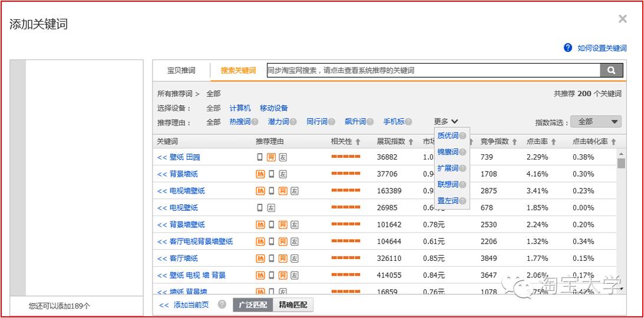Click 热 icon in 背景墙纸 row

[x=260, y=174]
